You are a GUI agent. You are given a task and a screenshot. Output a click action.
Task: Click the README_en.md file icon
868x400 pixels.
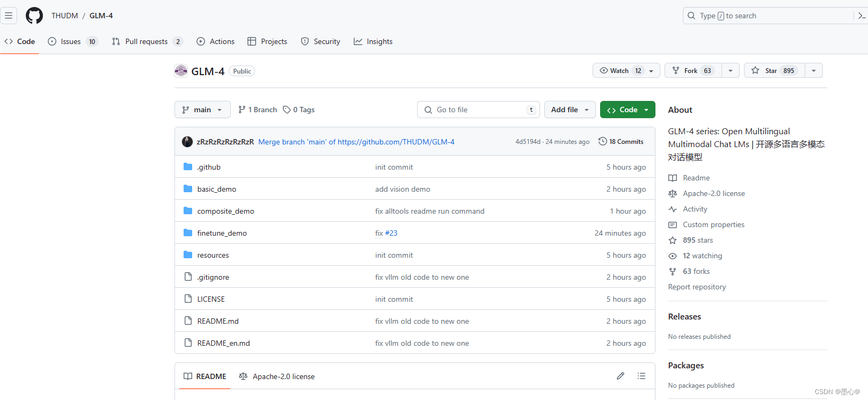pyautogui.click(x=188, y=343)
